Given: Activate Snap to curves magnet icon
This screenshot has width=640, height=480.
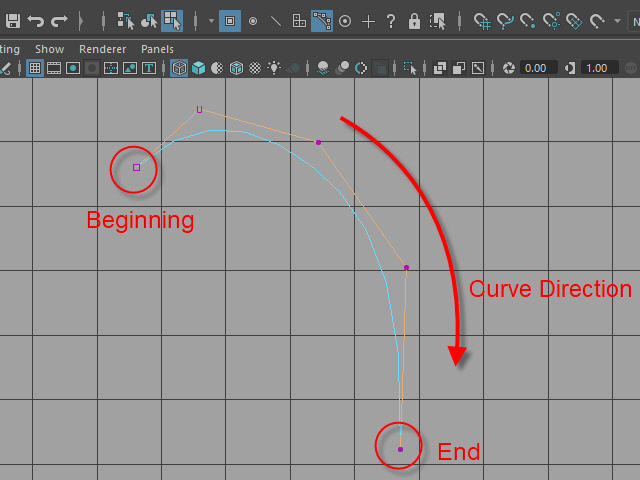Looking at the screenshot, I should point(506,20).
